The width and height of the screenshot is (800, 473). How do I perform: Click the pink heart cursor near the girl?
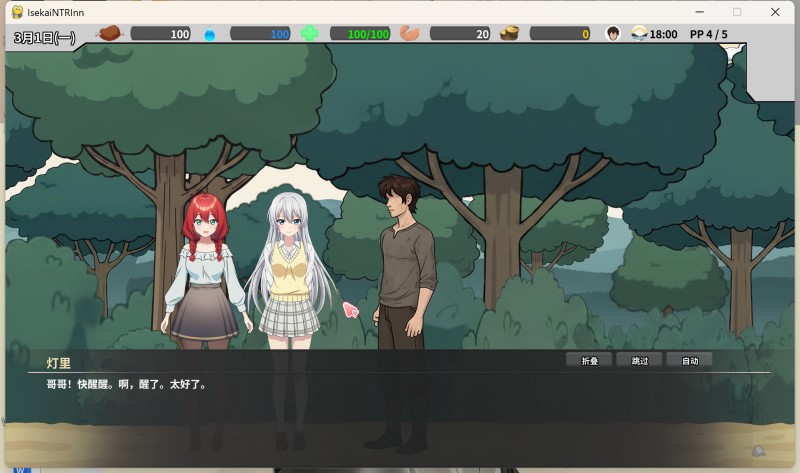click(351, 310)
